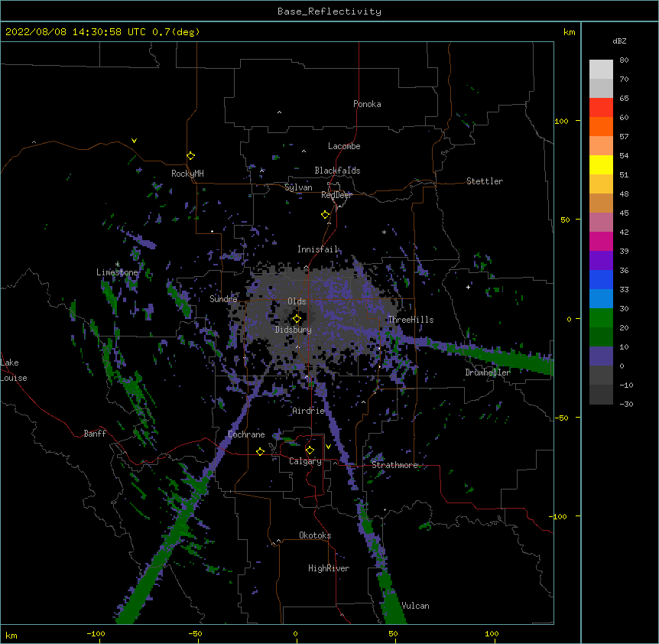
Task: Click the Drumheller label
Action: (488, 372)
